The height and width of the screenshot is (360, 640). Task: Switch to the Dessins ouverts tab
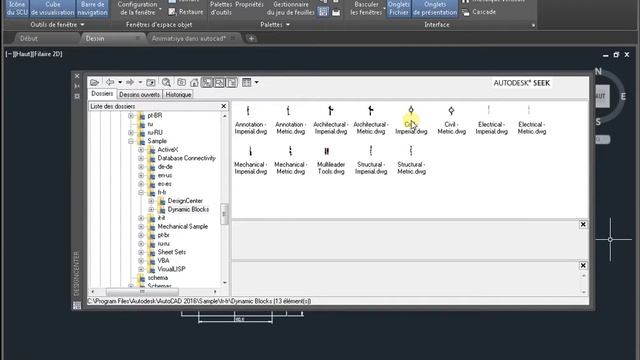[140, 95]
